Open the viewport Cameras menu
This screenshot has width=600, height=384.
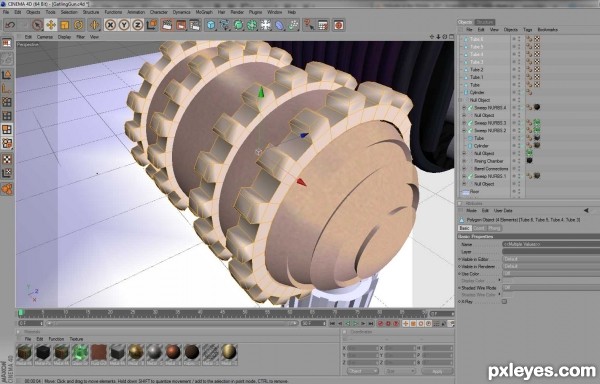click(x=45, y=37)
